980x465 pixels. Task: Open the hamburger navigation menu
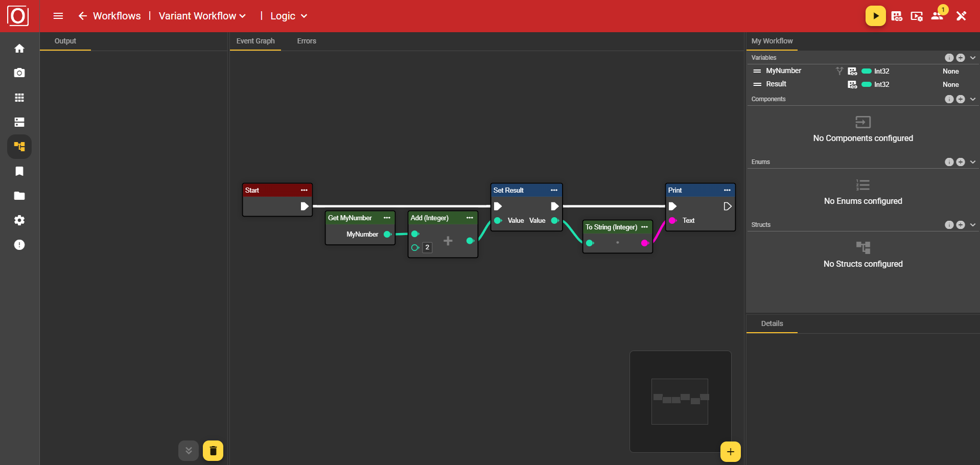(x=58, y=16)
